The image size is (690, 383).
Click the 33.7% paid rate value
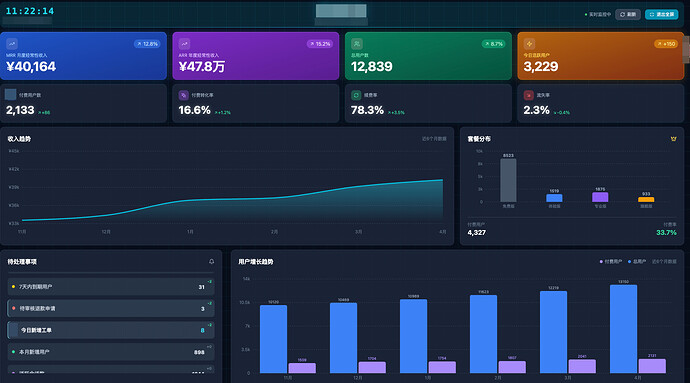pos(666,232)
